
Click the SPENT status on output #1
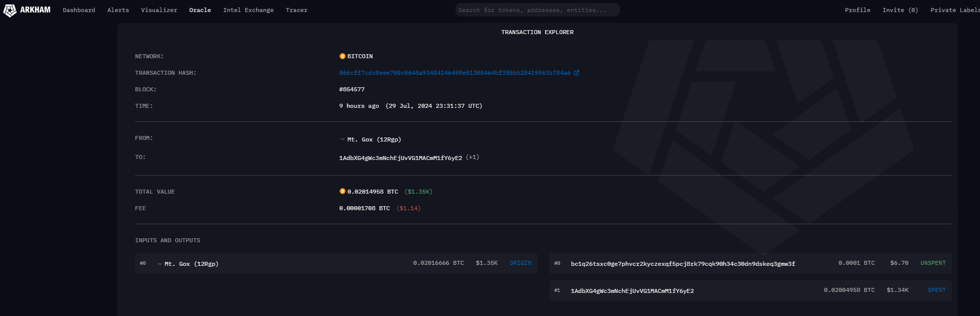click(x=936, y=290)
